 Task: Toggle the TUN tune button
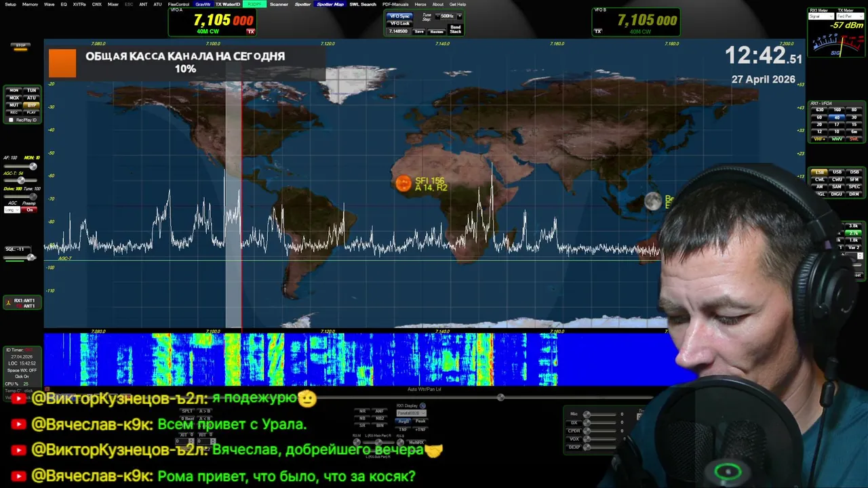point(32,90)
